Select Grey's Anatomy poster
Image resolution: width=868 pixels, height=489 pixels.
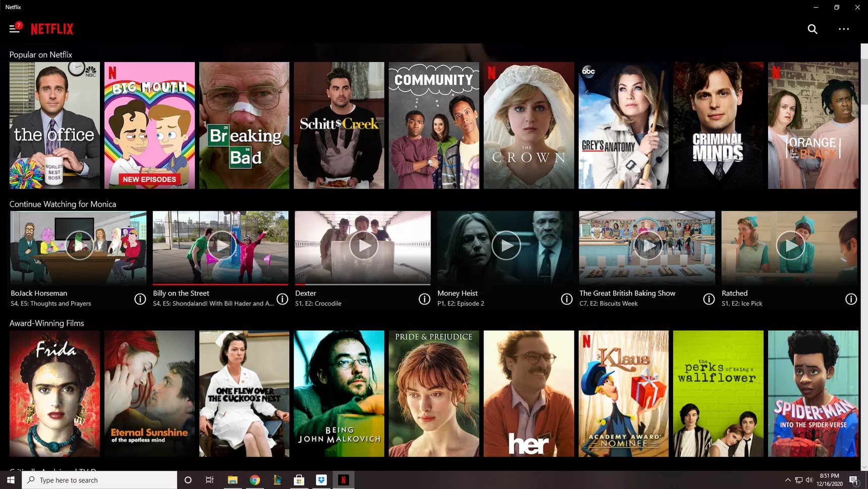click(x=624, y=125)
